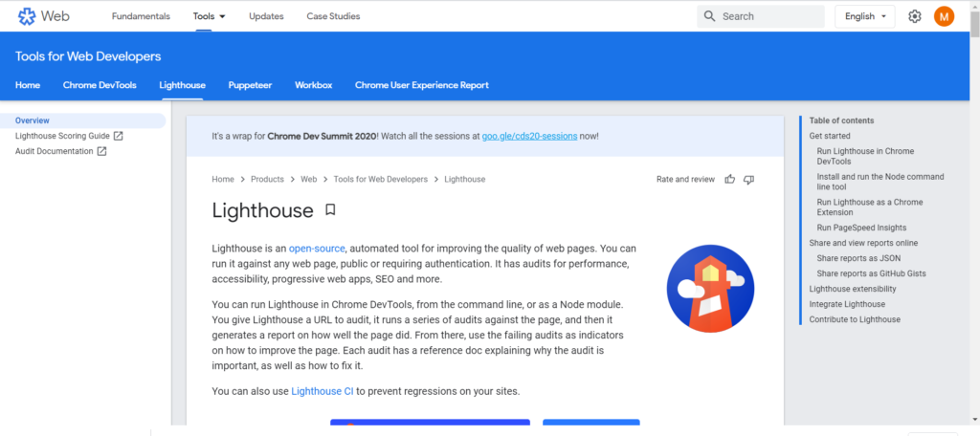
Task: Open Audit Documentation sidebar link
Action: (54, 151)
